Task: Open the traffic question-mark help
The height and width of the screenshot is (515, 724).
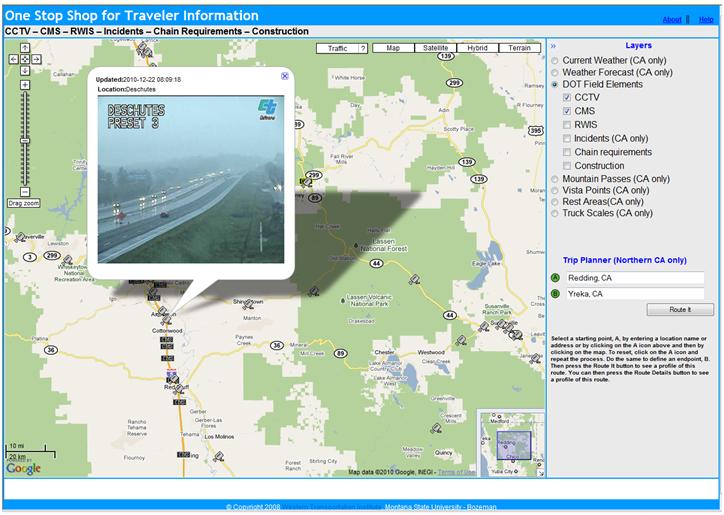Action: (363, 48)
